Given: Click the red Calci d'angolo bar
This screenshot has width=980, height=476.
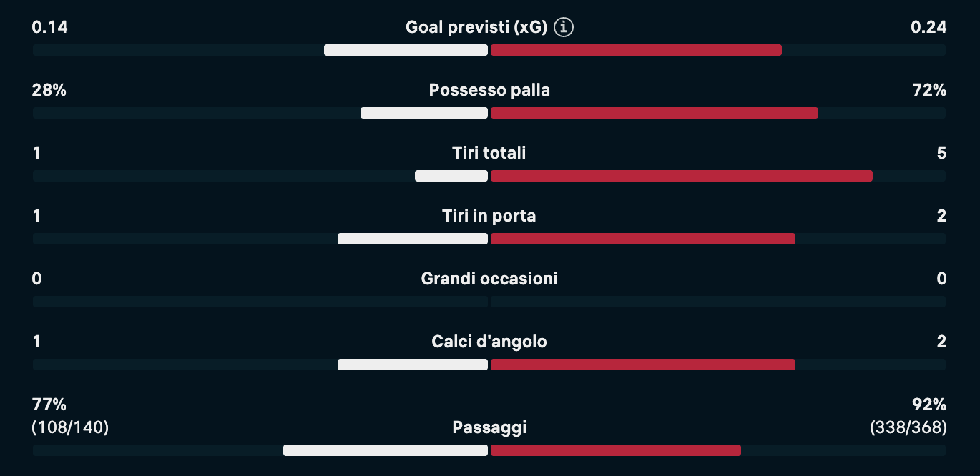Looking at the screenshot, I should pyautogui.click(x=642, y=365).
